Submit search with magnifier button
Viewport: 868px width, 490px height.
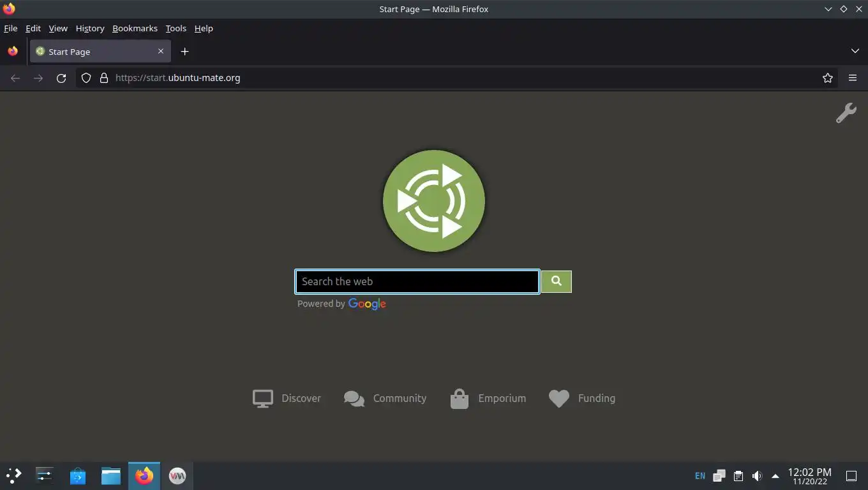tap(557, 281)
